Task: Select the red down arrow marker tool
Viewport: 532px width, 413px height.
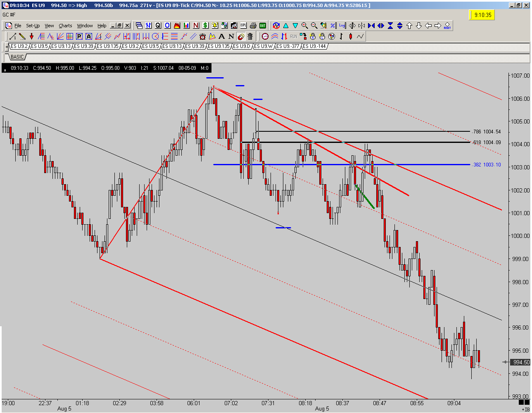Action: 31,36
